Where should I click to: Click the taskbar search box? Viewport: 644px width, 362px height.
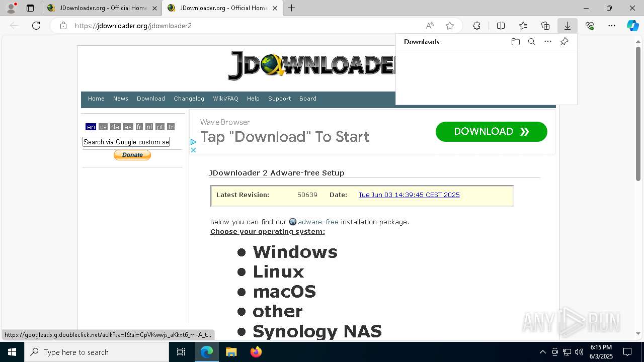point(97,352)
